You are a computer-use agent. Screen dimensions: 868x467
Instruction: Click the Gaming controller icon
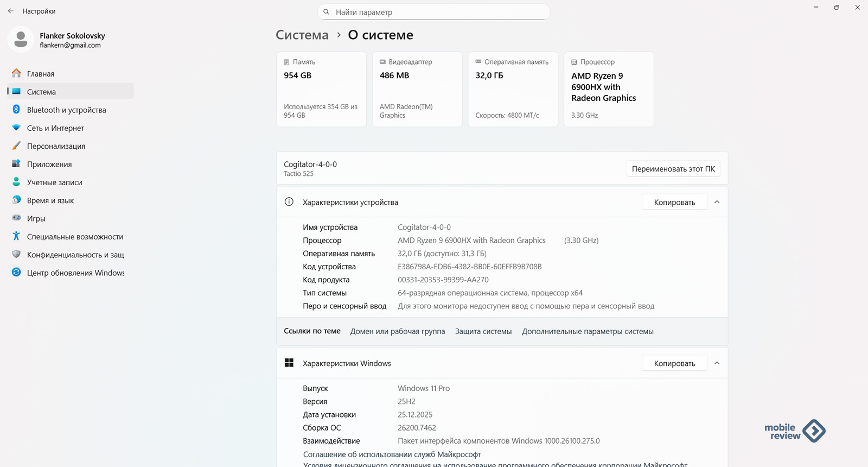pos(16,218)
